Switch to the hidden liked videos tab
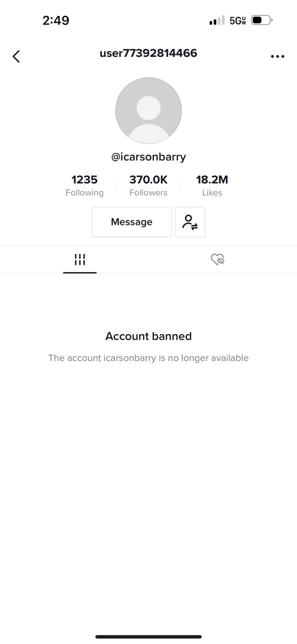 pos(217,260)
